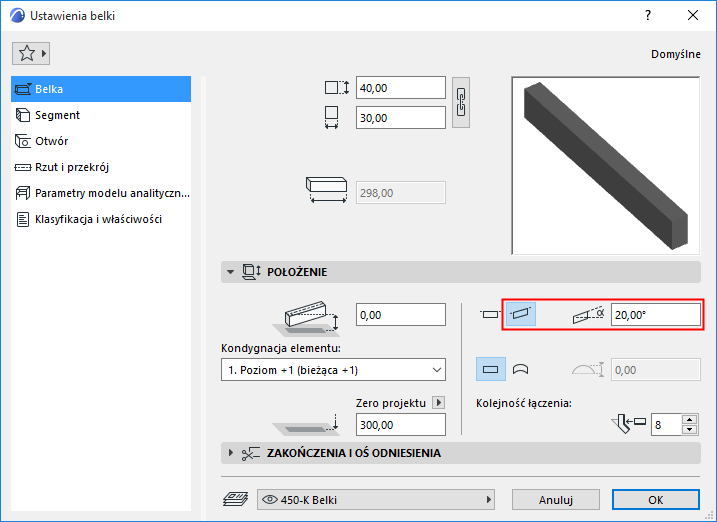
Task: Click the Anuluj button
Action: point(556,500)
